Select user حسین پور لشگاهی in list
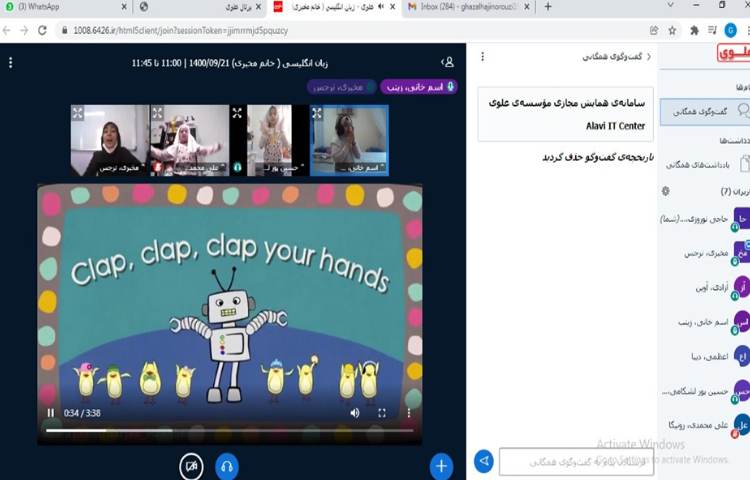This screenshot has width=750, height=480. (x=704, y=391)
